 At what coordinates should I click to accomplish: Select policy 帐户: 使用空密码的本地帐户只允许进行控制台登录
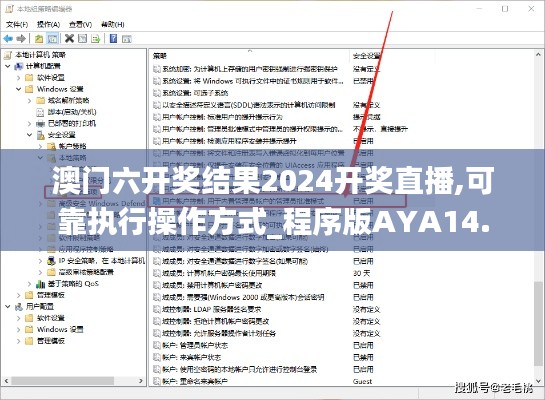239,369
